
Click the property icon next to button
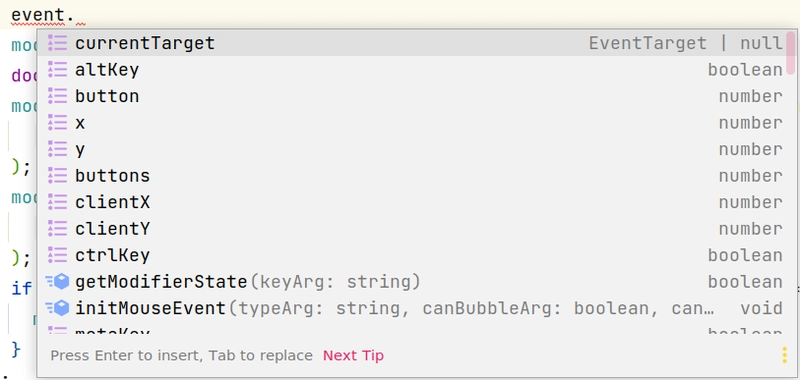coord(58,96)
